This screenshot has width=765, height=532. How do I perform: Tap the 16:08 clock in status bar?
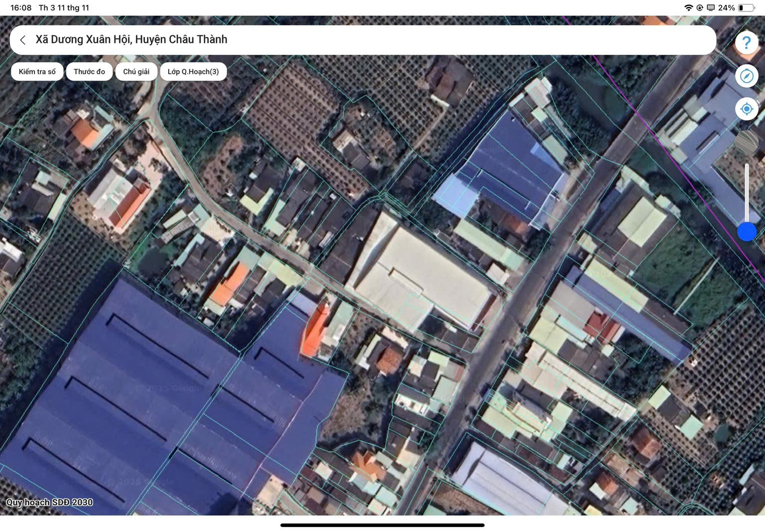pos(21,8)
